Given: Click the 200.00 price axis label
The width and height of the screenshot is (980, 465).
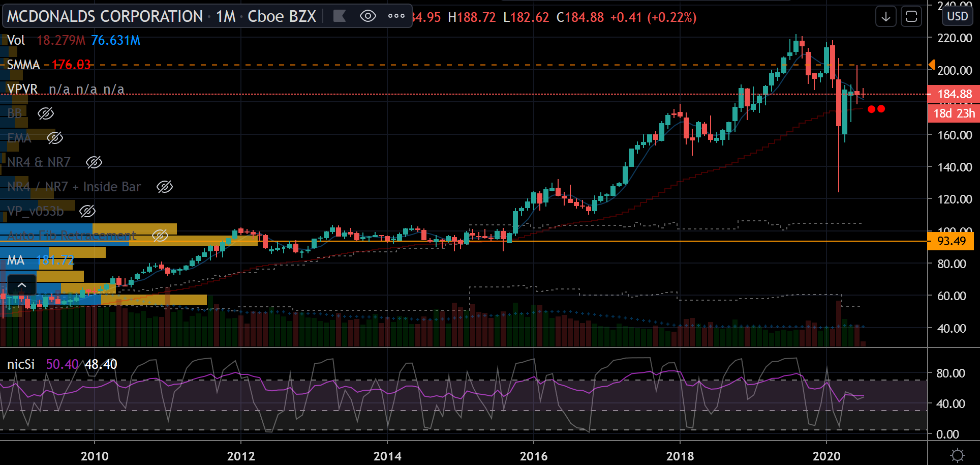Looking at the screenshot, I should click(955, 71).
